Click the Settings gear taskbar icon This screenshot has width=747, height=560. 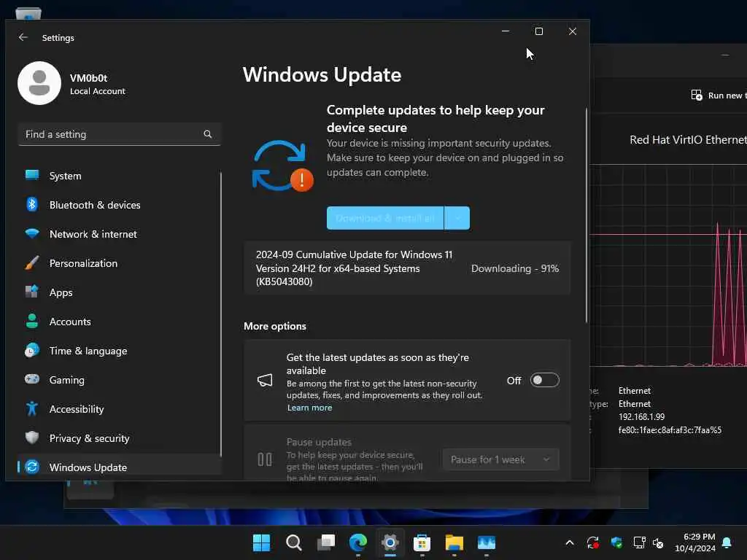(390, 542)
